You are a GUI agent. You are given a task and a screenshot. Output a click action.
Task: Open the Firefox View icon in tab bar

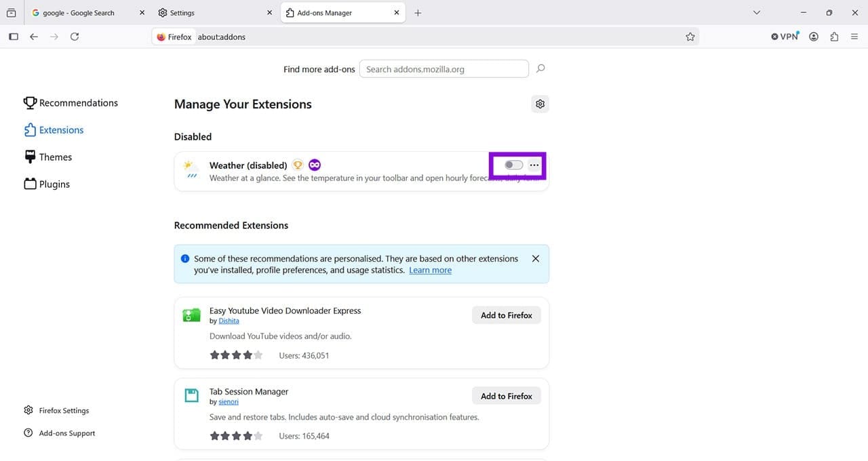click(11, 13)
